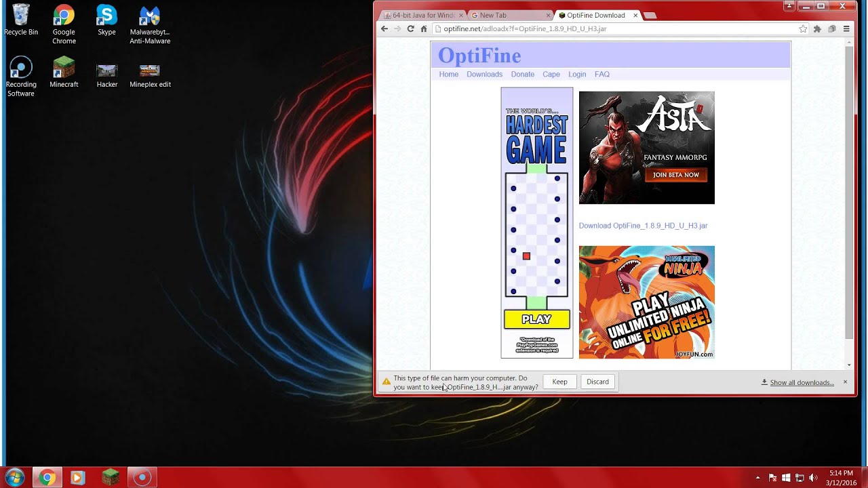Select the Malwarebytes Anti-Malware desktop icon
This screenshot has width=868, height=488.
[x=150, y=24]
